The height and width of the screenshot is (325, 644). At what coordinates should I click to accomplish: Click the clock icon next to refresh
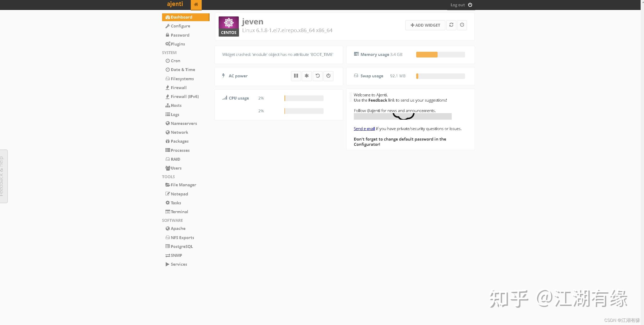[x=462, y=25]
